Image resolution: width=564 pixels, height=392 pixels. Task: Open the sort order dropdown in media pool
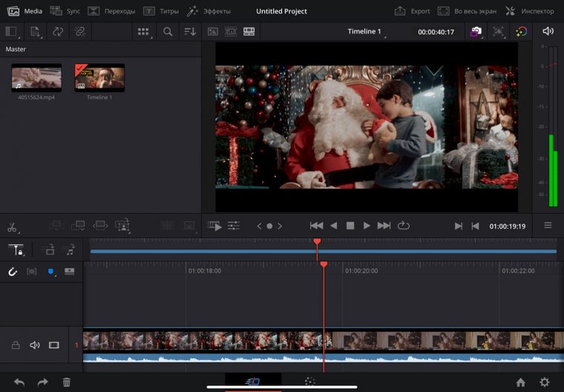tap(190, 32)
